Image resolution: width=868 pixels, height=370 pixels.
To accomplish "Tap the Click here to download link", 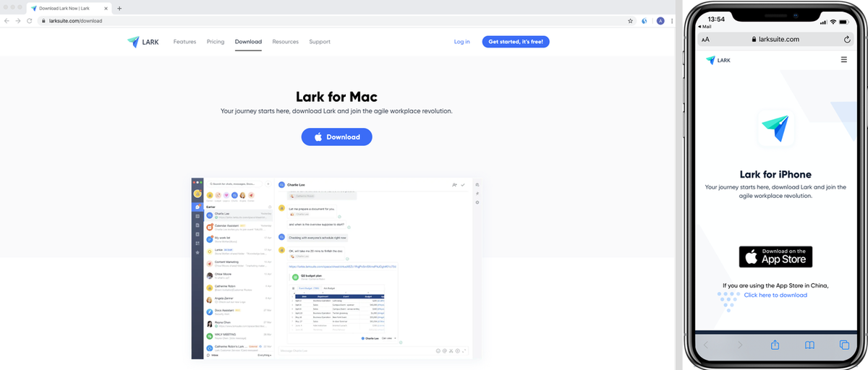I will click(775, 295).
